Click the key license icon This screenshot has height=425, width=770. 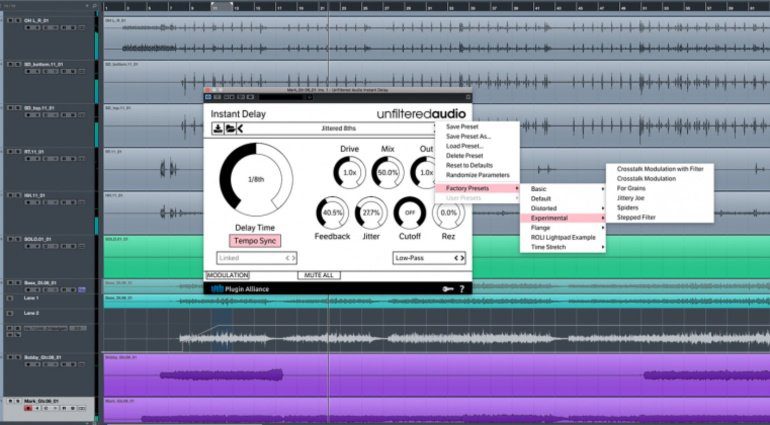(x=446, y=288)
